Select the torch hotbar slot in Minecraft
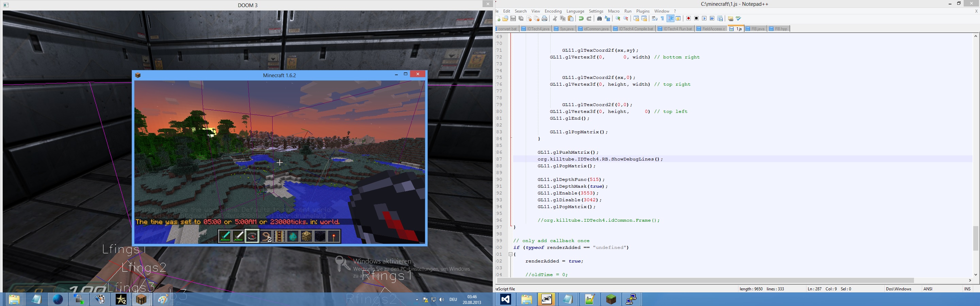 point(334,236)
